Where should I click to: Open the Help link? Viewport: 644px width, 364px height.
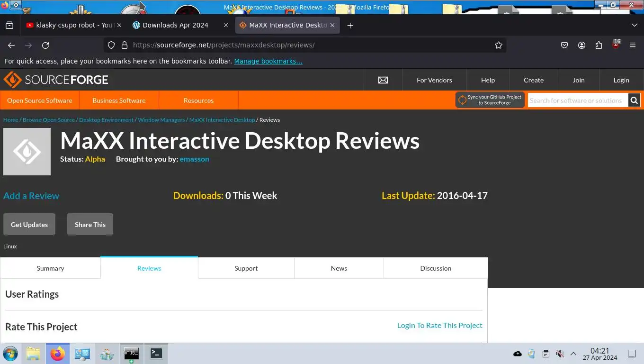tap(488, 80)
